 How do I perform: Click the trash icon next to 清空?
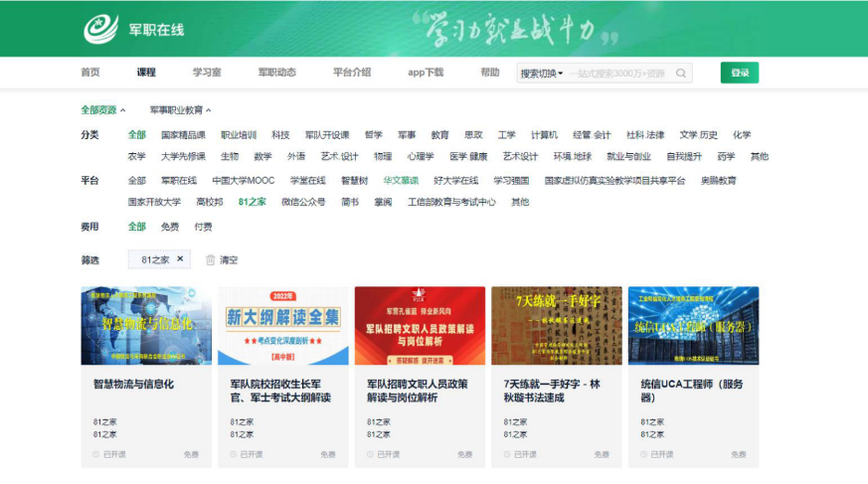pyautogui.click(x=210, y=260)
